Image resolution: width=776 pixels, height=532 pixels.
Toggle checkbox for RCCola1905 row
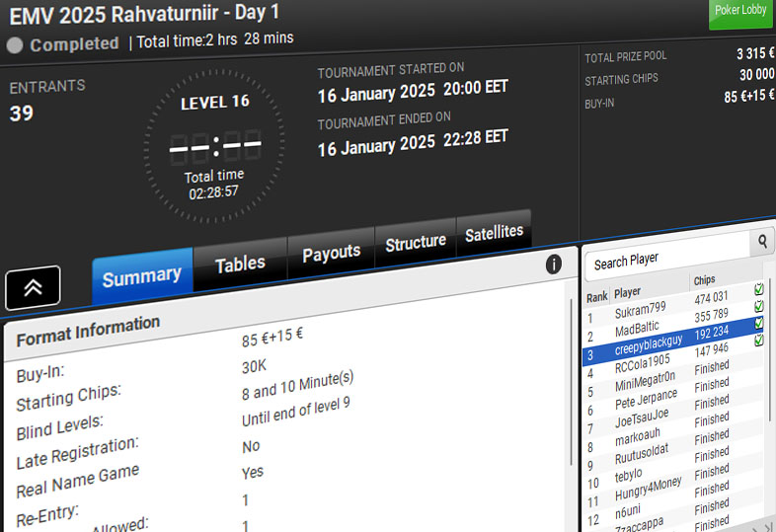[759, 340]
